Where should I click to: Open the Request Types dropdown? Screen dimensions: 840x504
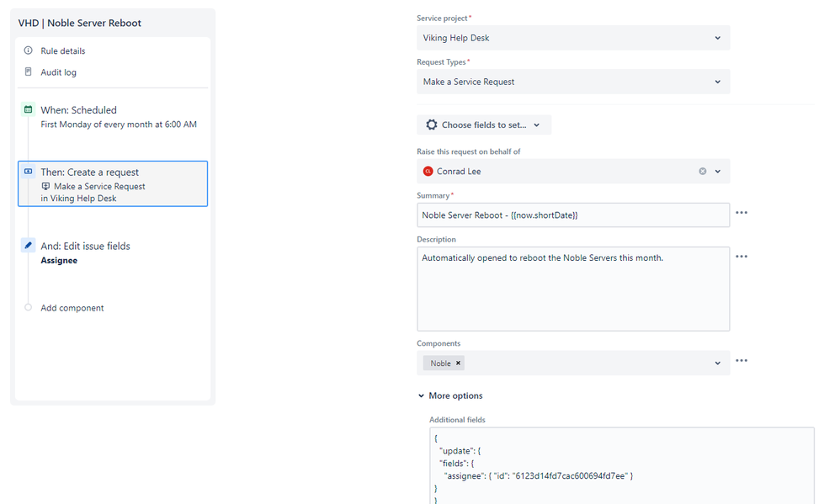573,82
